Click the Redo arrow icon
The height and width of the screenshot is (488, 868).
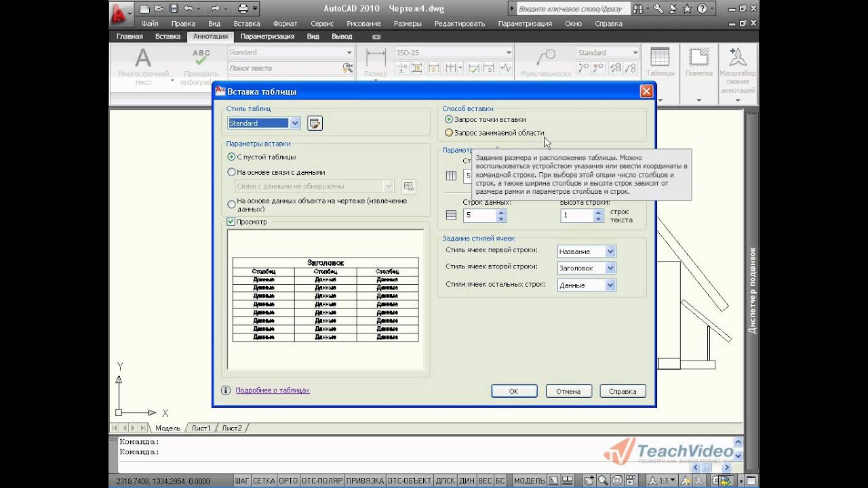pos(214,9)
